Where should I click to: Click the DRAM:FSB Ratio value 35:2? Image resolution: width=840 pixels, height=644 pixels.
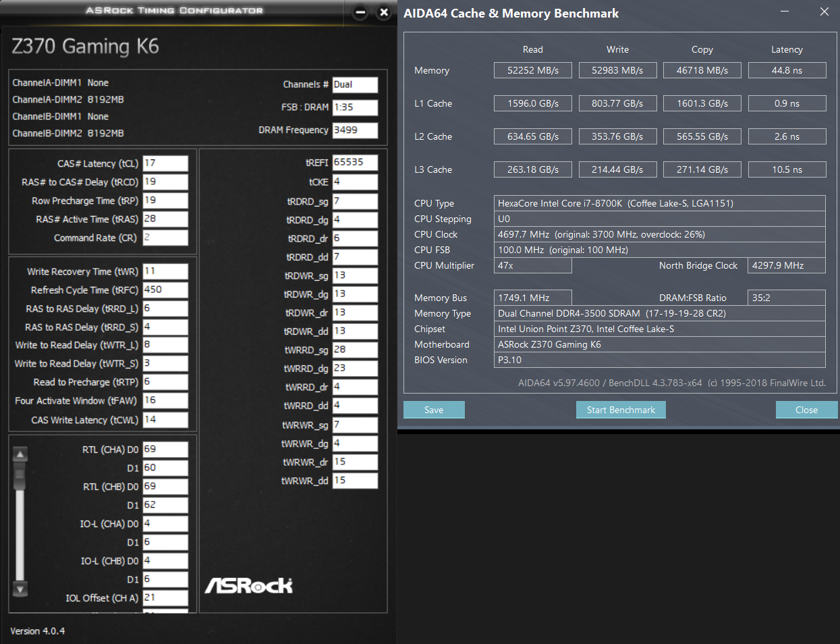(787, 298)
